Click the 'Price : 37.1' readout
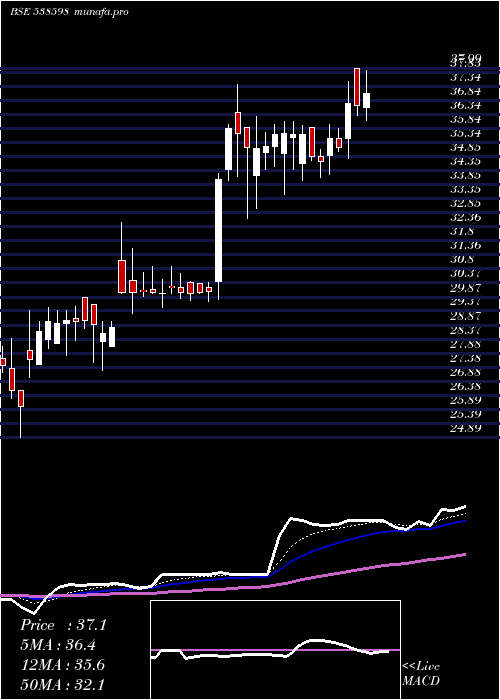Screen dimensions: 500x700 click(63, 625)
